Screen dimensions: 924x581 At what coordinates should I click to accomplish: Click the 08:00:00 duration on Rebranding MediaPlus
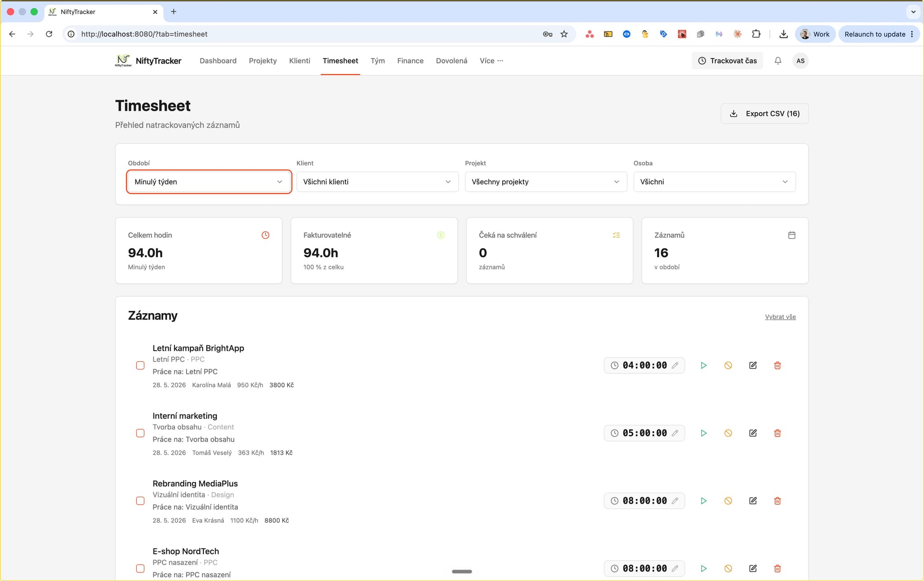(x=644, y=501)
